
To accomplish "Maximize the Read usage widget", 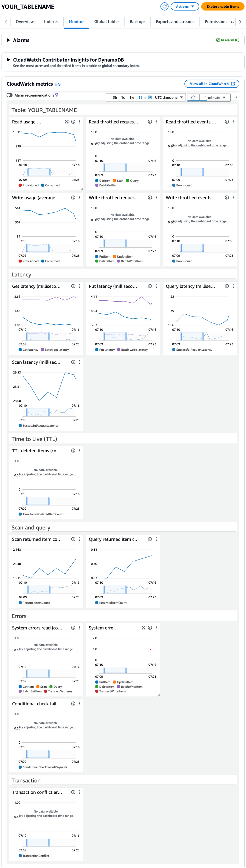I will 67,122.
